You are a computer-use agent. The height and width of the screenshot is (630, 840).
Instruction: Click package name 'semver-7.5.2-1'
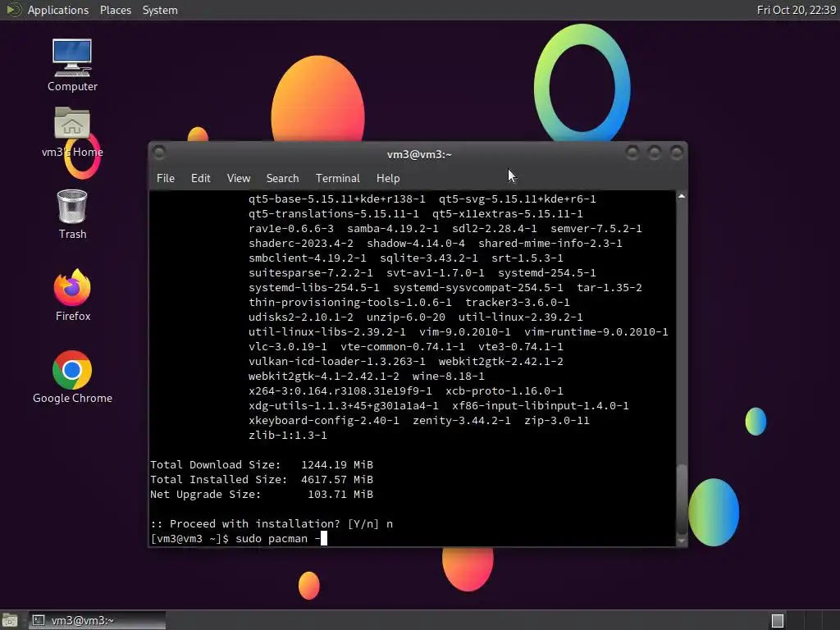[x=596, y=228]
